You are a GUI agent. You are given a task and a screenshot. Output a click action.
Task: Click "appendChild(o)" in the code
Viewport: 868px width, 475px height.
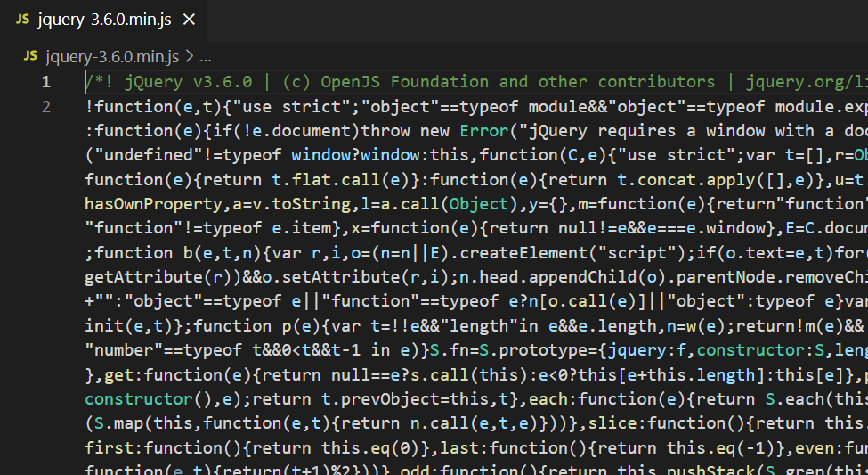[598, 277]
